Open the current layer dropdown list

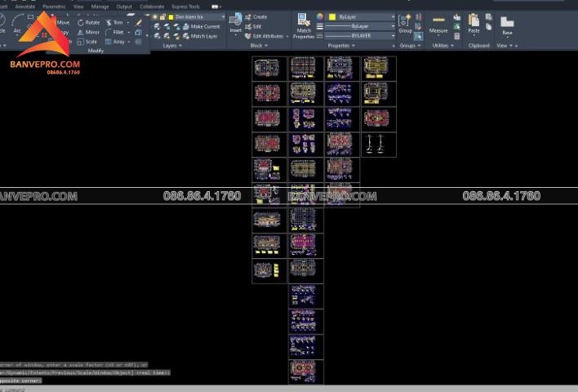[x=223, y=17]
